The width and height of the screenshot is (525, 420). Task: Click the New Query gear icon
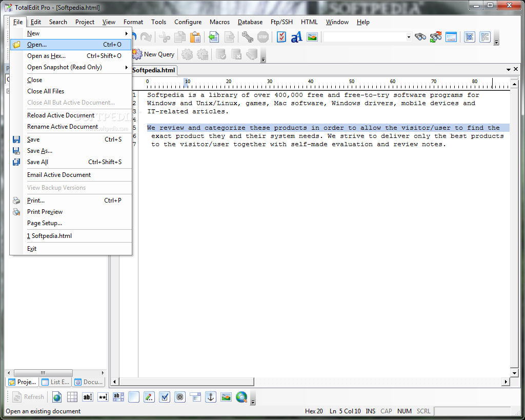pos(136,54)
